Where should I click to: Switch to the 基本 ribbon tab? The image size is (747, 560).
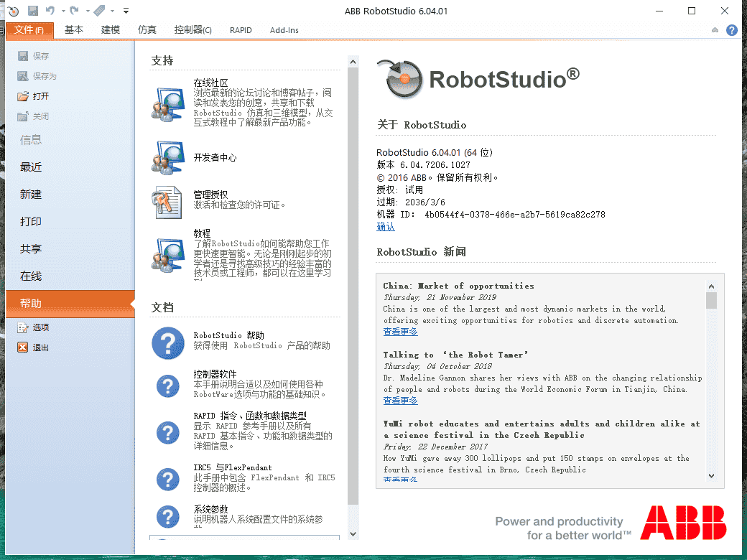(73, 30)
